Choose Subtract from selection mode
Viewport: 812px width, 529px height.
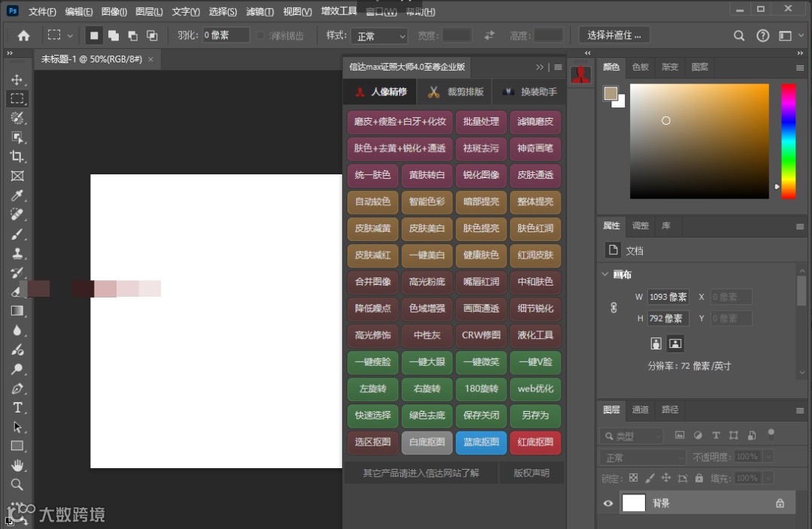point(132,35)
